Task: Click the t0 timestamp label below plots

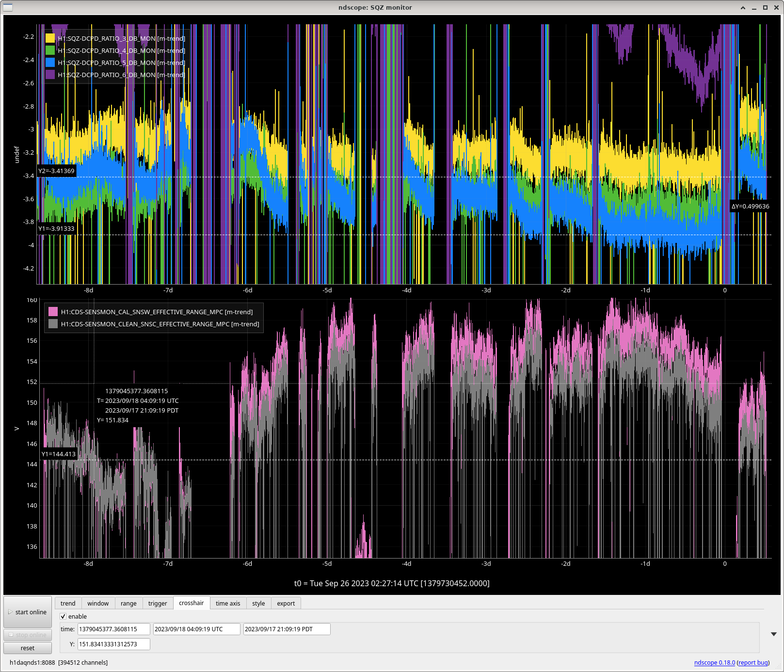Action: tap(392, 583)
